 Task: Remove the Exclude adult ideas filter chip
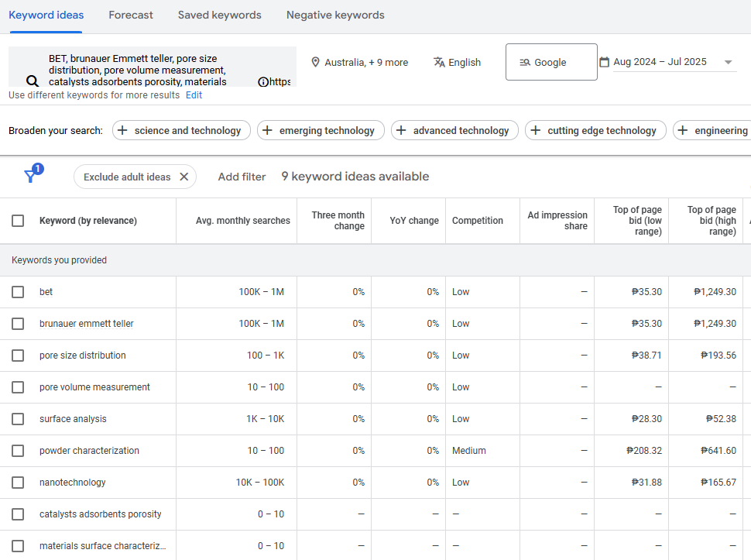[x=183, y=177]
